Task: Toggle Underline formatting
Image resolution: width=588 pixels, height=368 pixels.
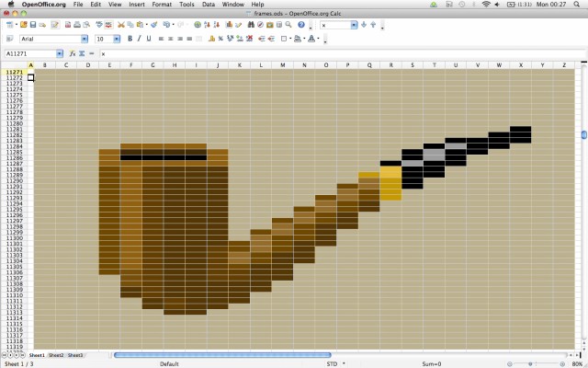Action: (150, 39)
